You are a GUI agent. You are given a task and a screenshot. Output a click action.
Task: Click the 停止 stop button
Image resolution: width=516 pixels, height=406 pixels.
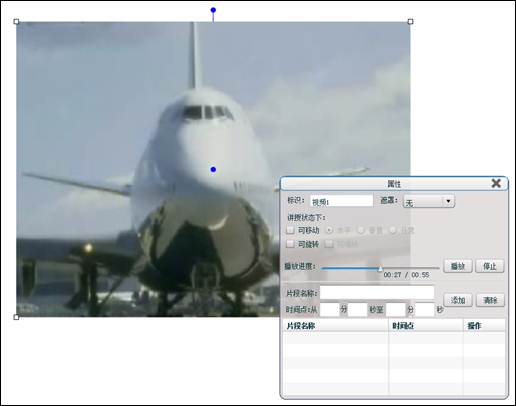tap(490, 266)
